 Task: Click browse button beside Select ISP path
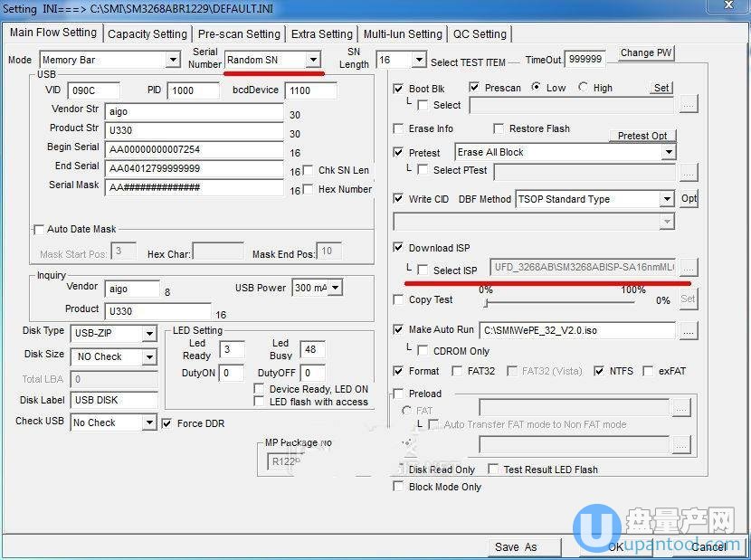[x=689, y=268]
